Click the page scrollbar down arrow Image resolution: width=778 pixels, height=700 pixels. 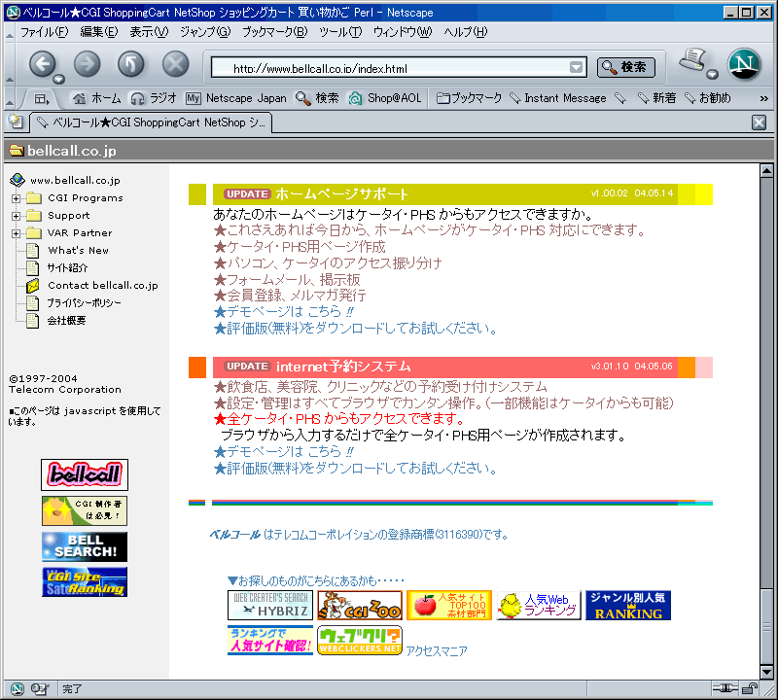766,672
